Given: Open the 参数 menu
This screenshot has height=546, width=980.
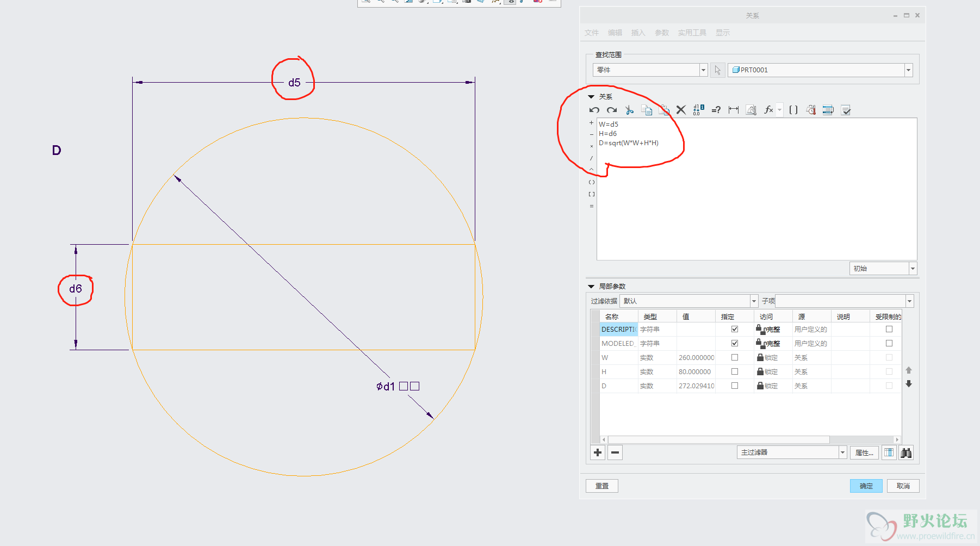Looking at the screenshot, I should [662, 33].
